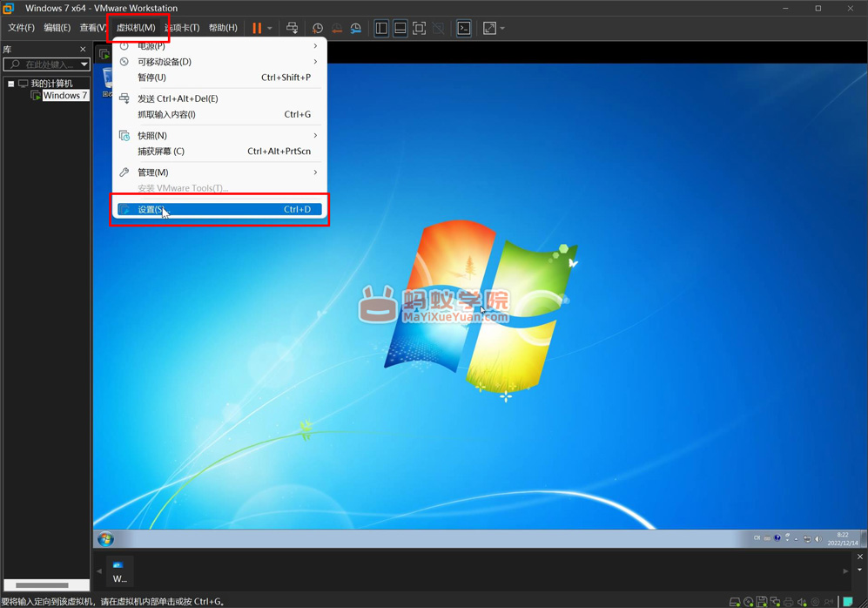This screenshot has height=608, width=868.
Task: Open the library search dropdown arrow
Action: [84, 64]
